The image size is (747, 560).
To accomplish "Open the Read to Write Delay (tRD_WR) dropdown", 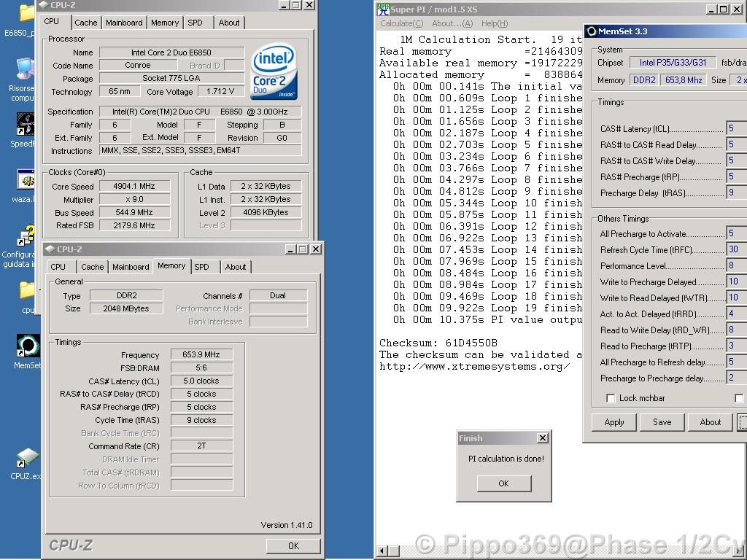I will tap(737, 330).
